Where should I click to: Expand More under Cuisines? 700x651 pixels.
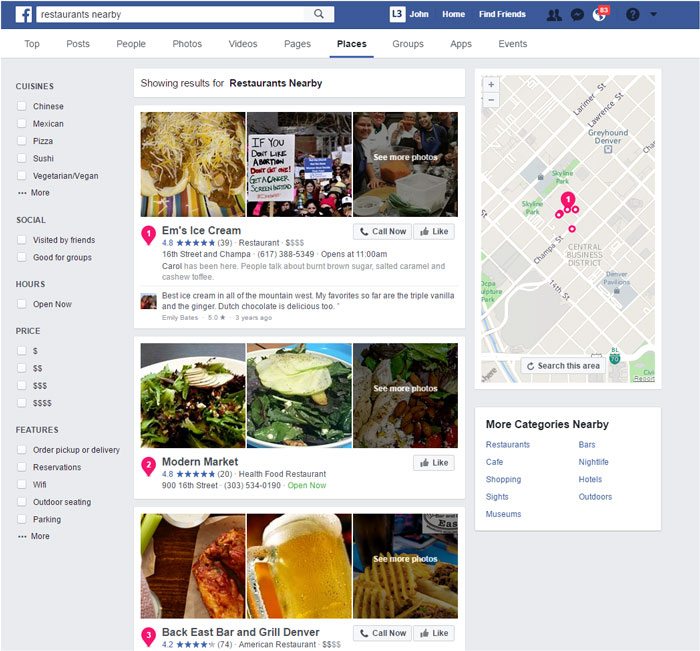point(34,193)
